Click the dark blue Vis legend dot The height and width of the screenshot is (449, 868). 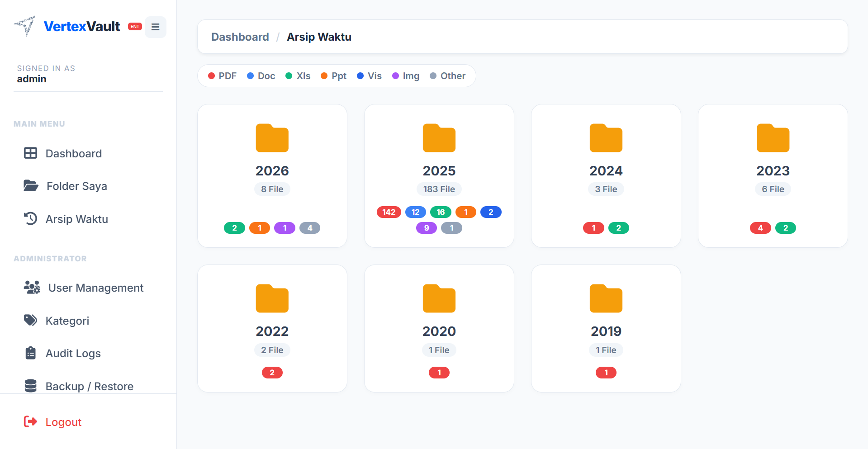pyautogui.click(x=360, y=76)
